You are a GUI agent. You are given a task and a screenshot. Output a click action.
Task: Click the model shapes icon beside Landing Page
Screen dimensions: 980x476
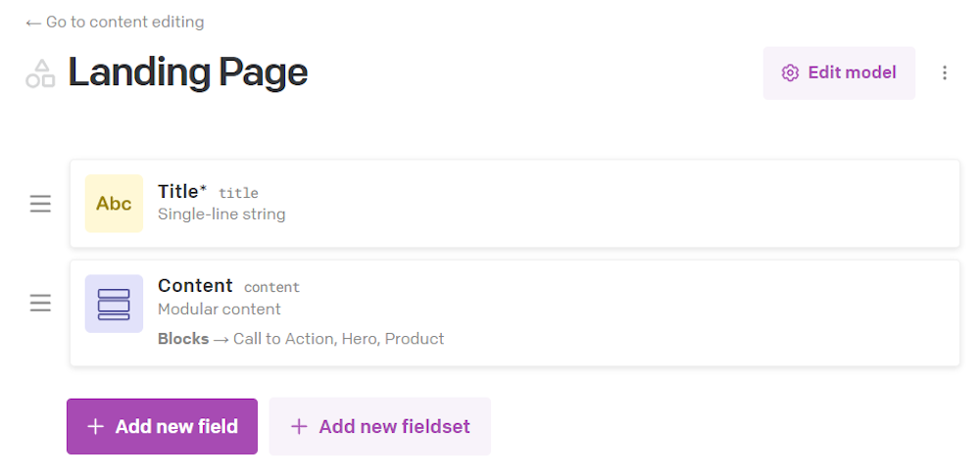(40, 73)
